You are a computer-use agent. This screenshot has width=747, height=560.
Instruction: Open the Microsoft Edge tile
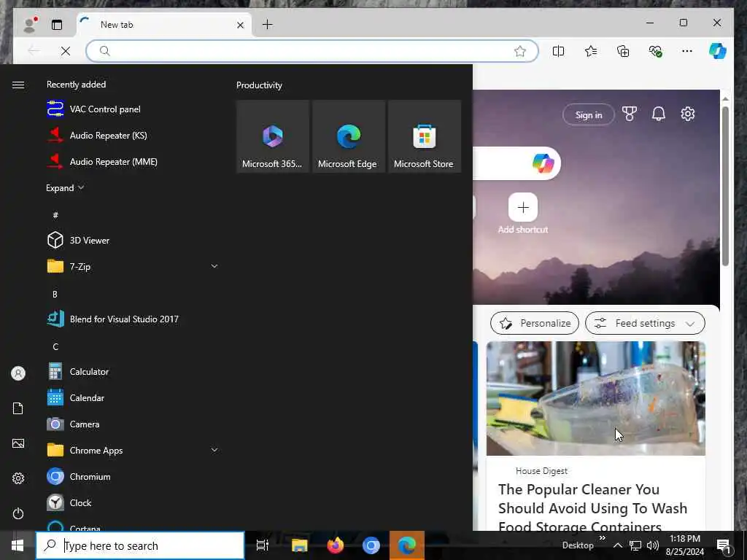pos(349,136)
